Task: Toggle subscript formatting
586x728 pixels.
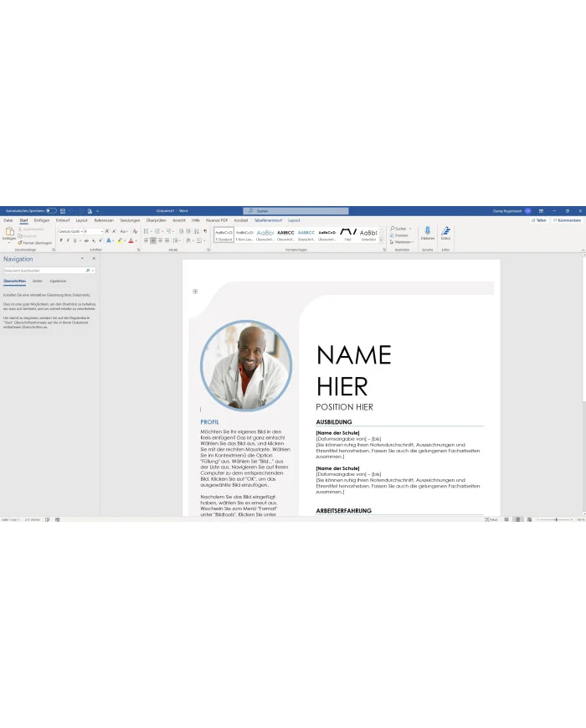Action: click(94, 240)
